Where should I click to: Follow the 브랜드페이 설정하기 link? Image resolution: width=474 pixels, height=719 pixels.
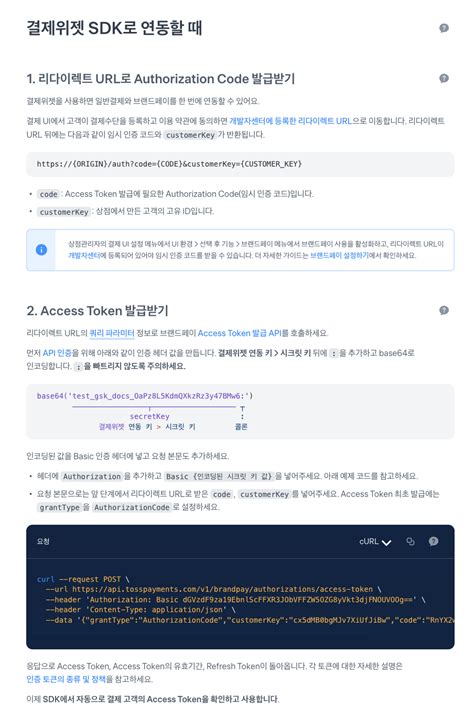click(339, 255)
